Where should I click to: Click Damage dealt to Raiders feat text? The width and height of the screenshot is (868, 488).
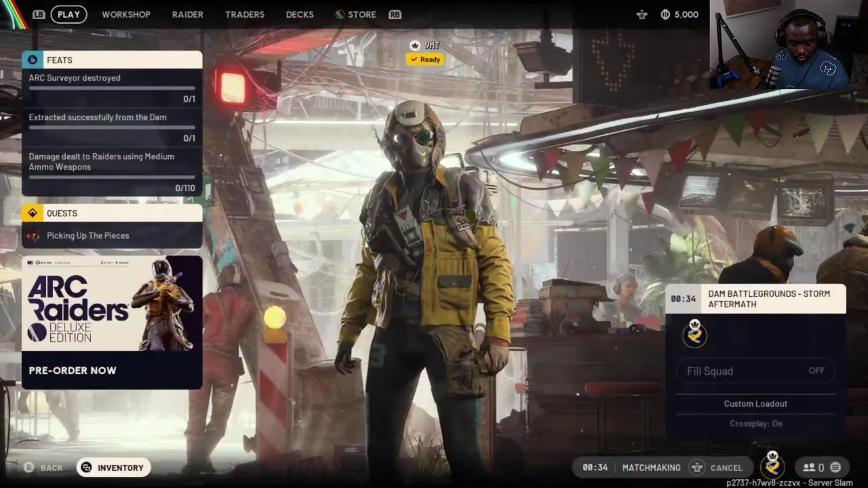(101, 161)
